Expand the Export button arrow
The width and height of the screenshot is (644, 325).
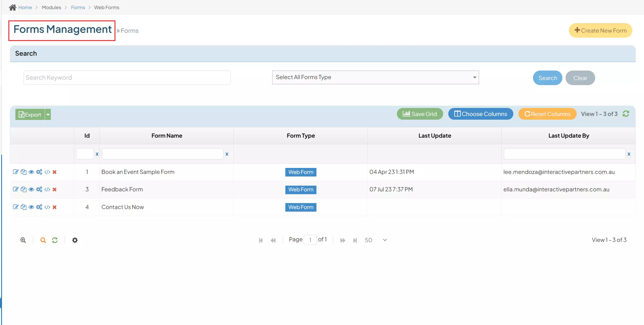(48, 114)
